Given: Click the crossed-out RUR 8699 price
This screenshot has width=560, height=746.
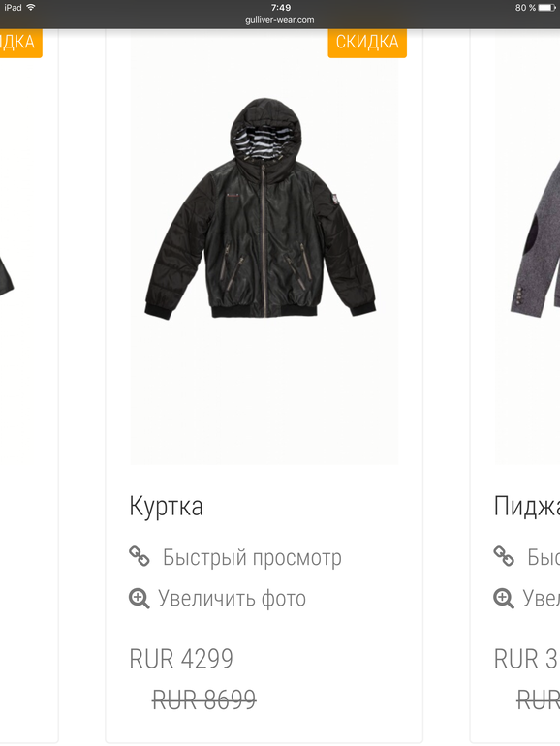Looking at the screenshot, I should click(x=204, y=699).
